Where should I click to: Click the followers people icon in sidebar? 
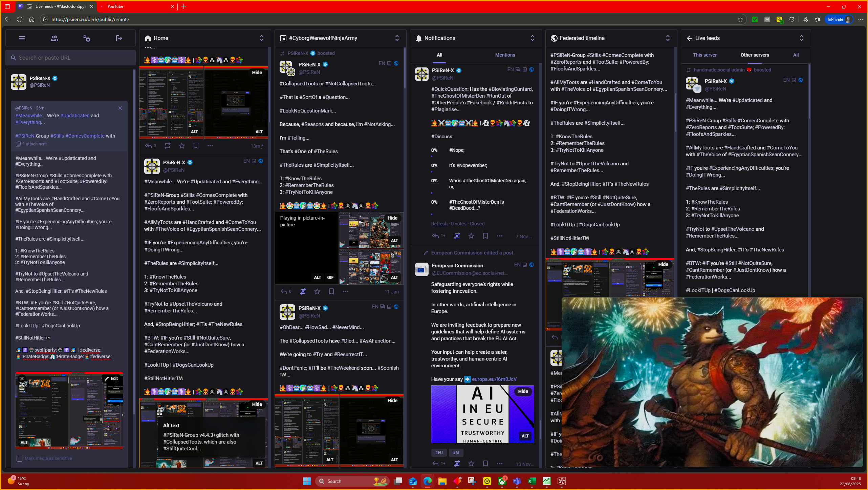point(54,38)
